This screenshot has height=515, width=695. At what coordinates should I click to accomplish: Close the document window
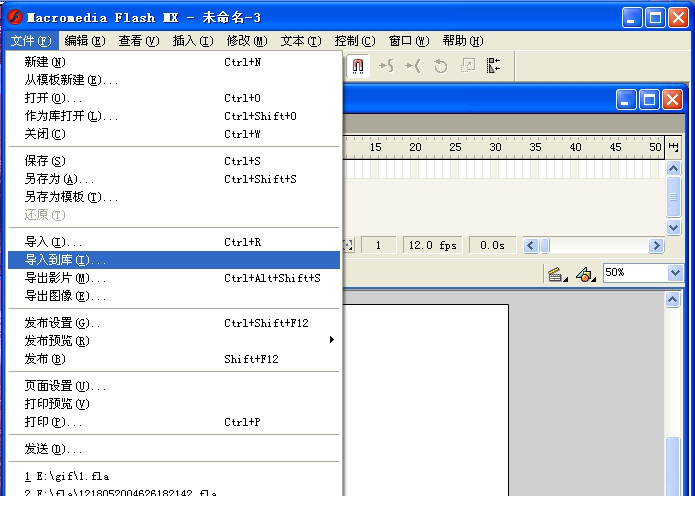pyautogui.click(x=672, y=100)
